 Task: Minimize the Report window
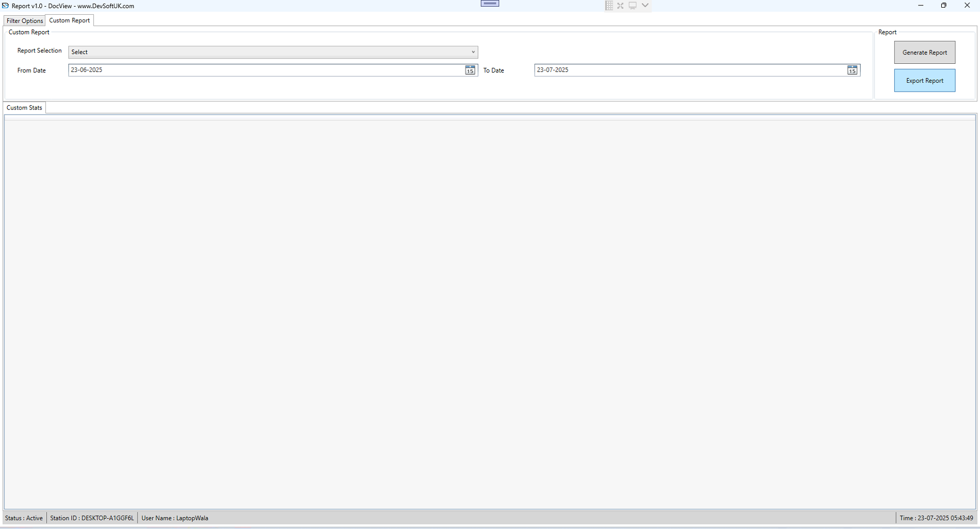click(x=921, y=5)
